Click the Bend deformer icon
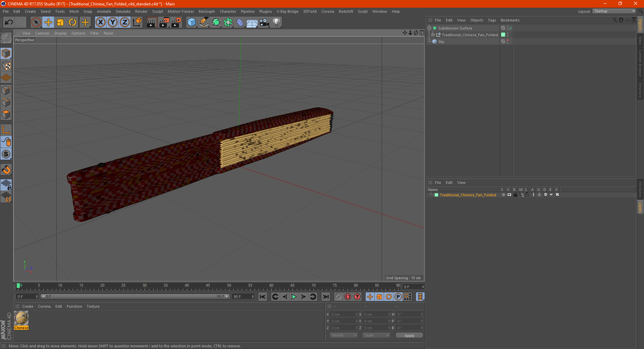Image resolution: width=644 pixels, height=349 pixels. pyautogui.click(x=240, y=22)
